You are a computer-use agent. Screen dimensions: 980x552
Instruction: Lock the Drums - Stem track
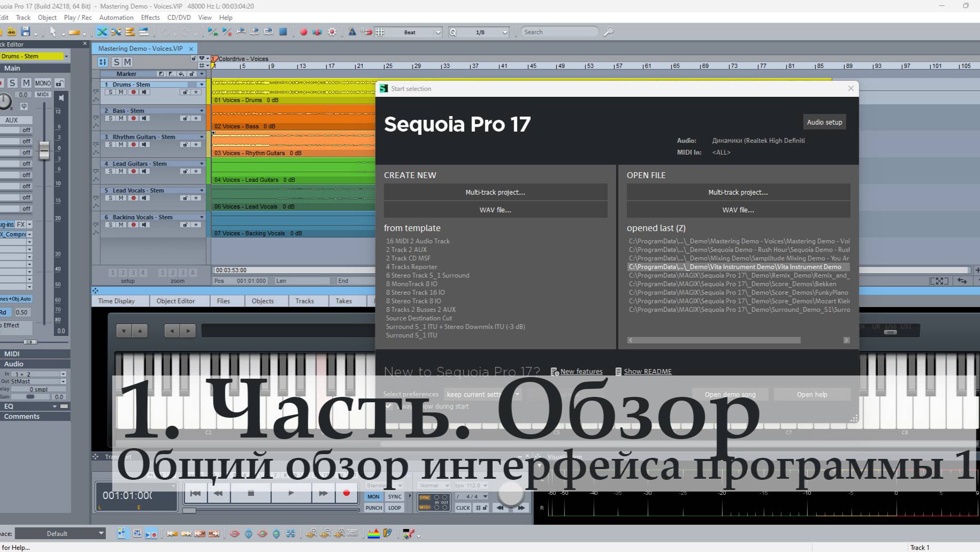tap(186, 92)
